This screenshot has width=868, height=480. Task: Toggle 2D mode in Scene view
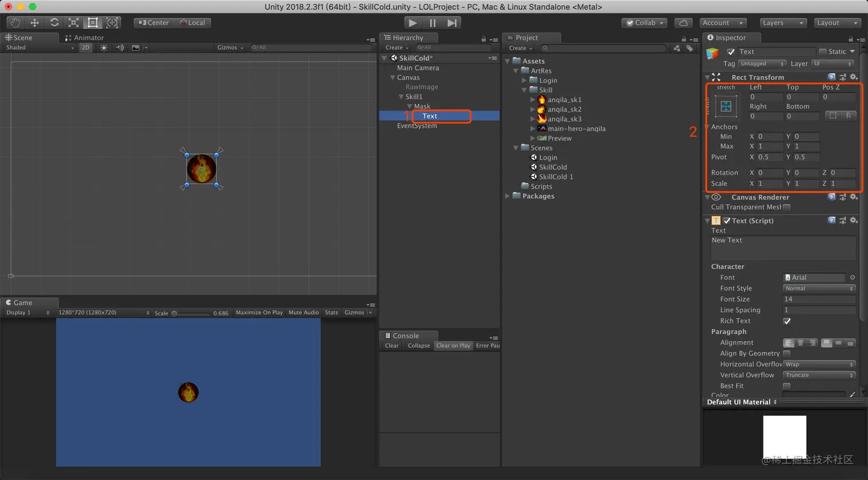tap(86, 48)
